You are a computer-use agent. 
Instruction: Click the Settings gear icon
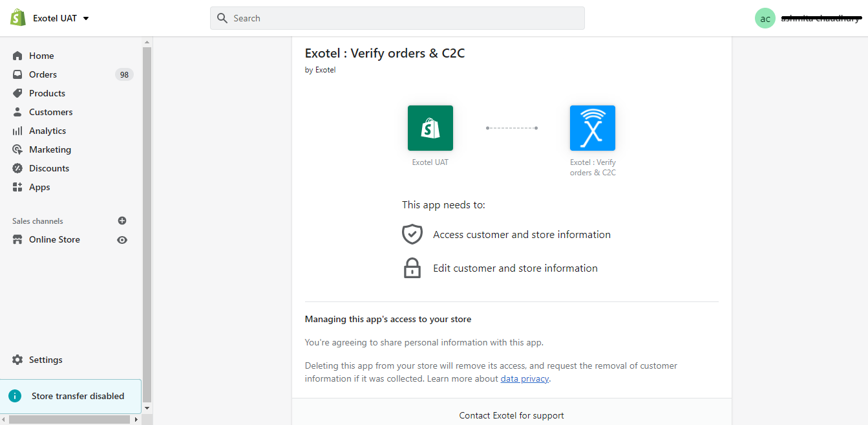(17, 360)
